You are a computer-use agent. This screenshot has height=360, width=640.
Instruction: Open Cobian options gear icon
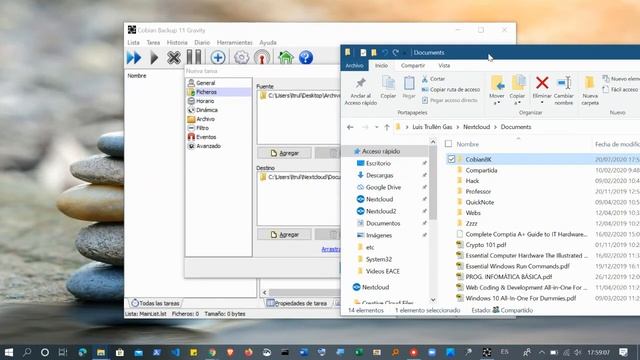point(242,58)
